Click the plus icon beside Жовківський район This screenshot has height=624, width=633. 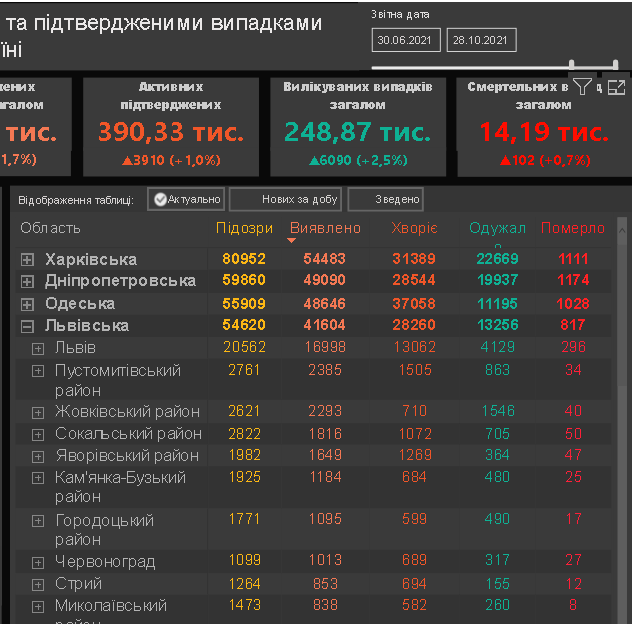38,412
